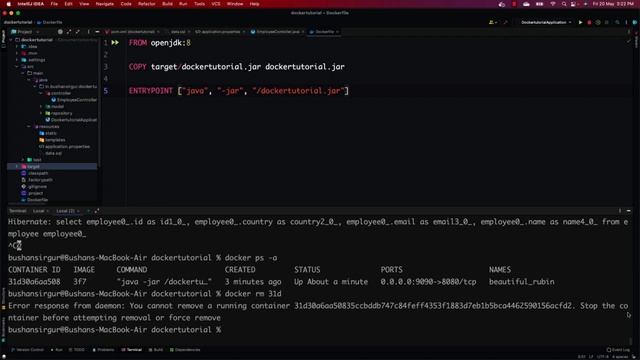Click Collapse All icon in Project panel
Image resolution: width=640 pixels, height=360 pixels.
pyautogui.click(x=78, y=31)
